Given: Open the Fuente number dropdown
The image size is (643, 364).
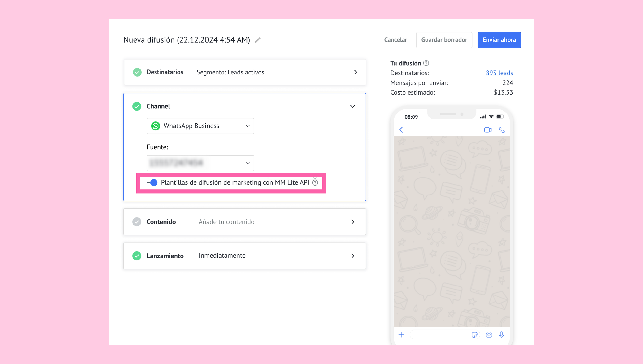Looking at the screenshot, I should click(200, 163).
